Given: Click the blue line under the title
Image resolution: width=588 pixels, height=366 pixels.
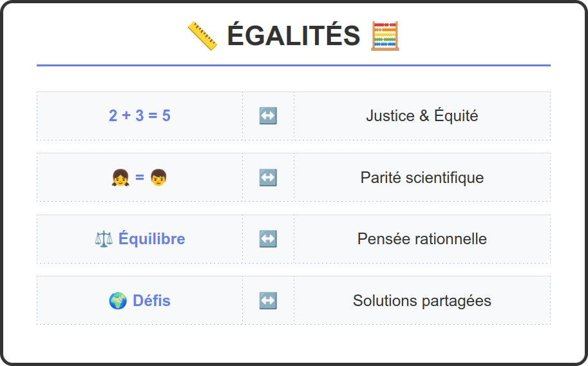Looking at the screenshot, I should click(x=294, y=65).
